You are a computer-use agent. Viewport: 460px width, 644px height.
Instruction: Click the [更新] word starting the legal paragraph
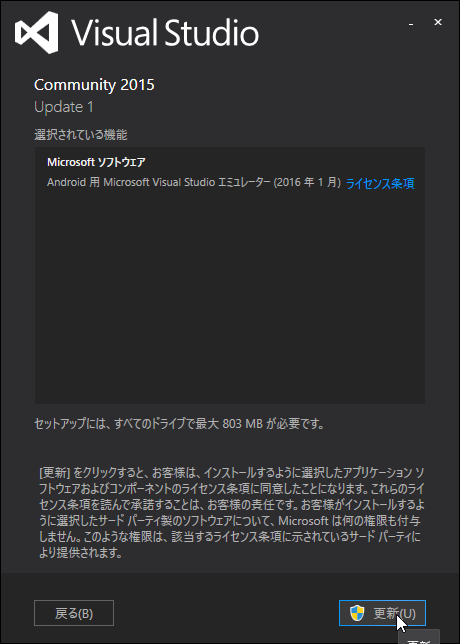[x=55, y=473]
